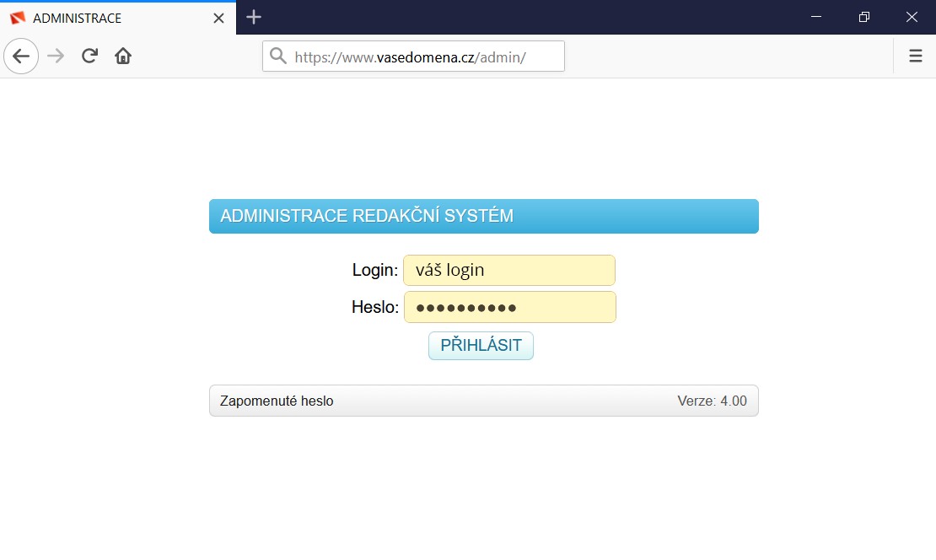Viewport: 936px width, 560px height.
Task: Click the forward navigation arrow
Action: point(56,57)
